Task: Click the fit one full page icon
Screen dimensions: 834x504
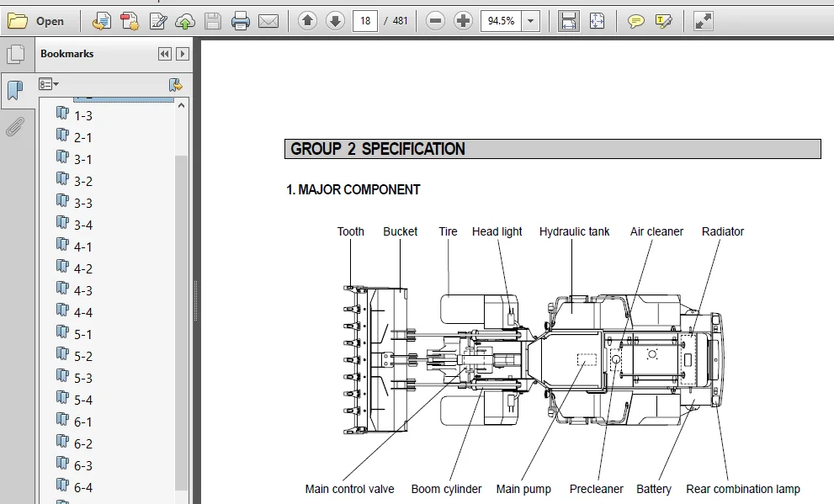Action: (597, 21)
